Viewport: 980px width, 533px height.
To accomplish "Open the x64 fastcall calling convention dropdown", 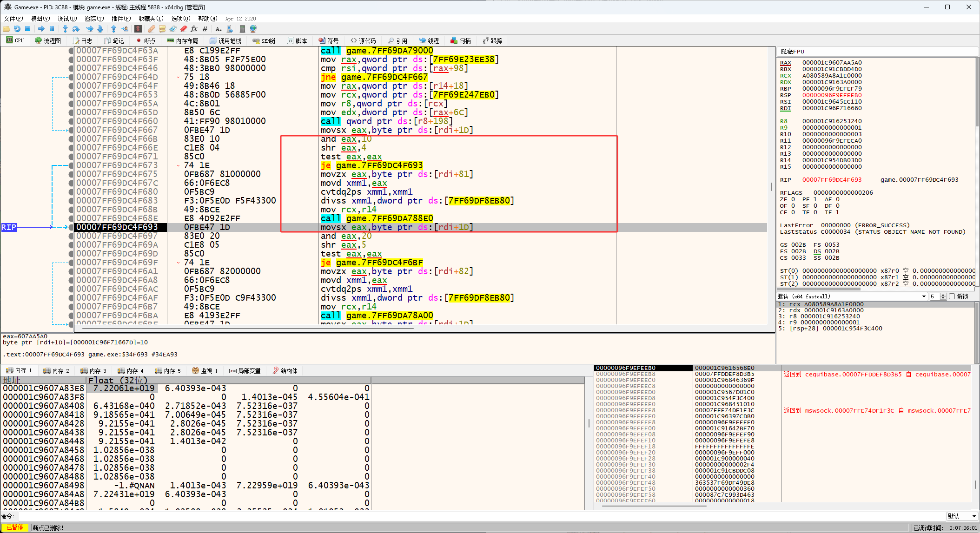I will [852, 296].
